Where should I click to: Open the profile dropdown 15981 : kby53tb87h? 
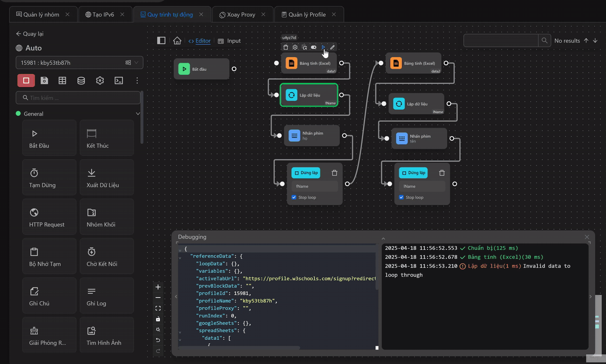pos(79,63)
